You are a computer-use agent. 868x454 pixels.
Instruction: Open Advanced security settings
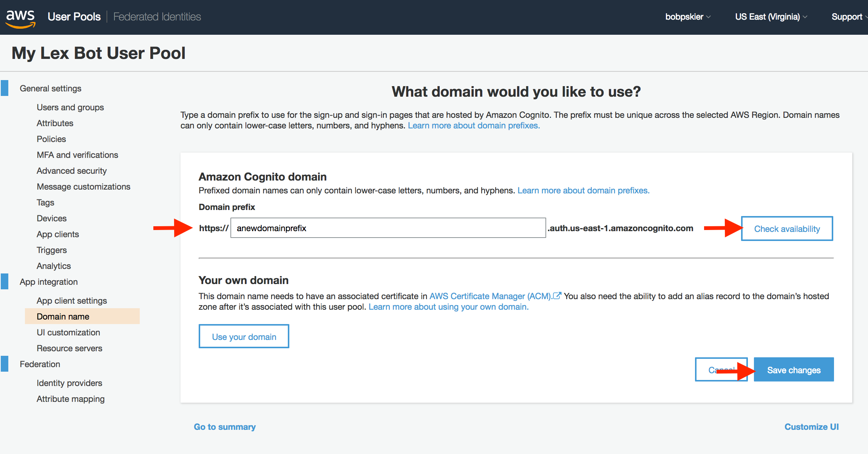point(72,171)
